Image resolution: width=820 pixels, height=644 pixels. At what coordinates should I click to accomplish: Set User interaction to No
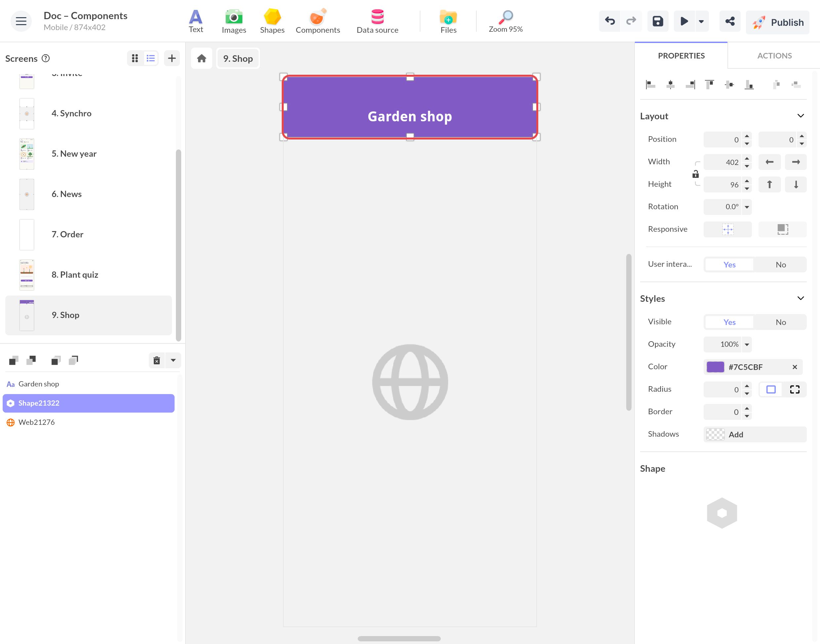780,265
